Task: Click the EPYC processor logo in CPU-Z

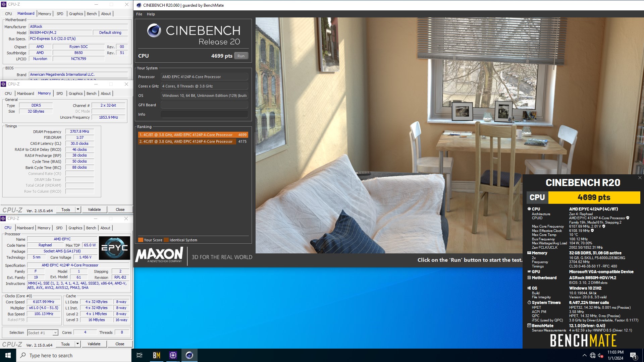Action: tap(114, 248)
